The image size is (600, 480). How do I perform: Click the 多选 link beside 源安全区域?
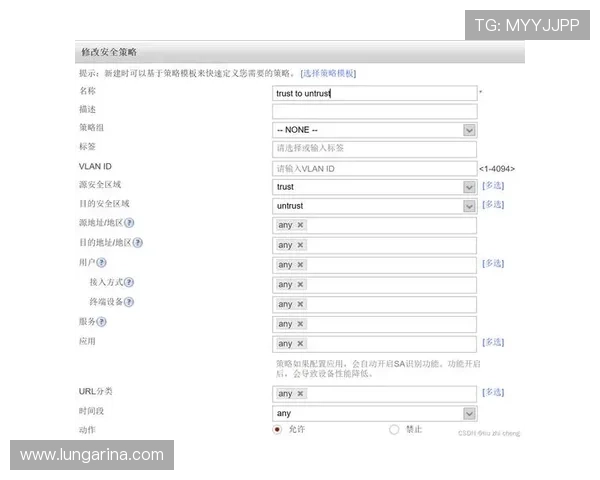click(493, 186)
